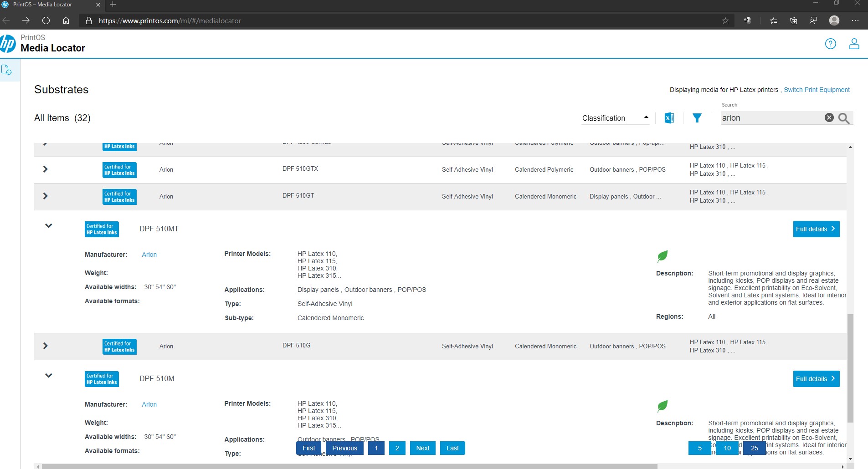This screenshot has height=469, width=868.
Task: Open browser feedback/share icon
Action: tap(813, 20)
